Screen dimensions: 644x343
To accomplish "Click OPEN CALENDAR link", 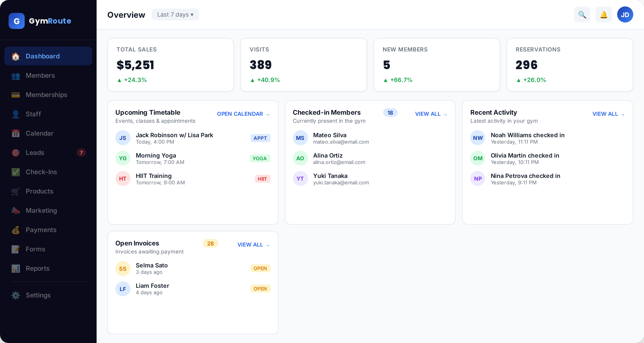I will [x=243, y=114].
